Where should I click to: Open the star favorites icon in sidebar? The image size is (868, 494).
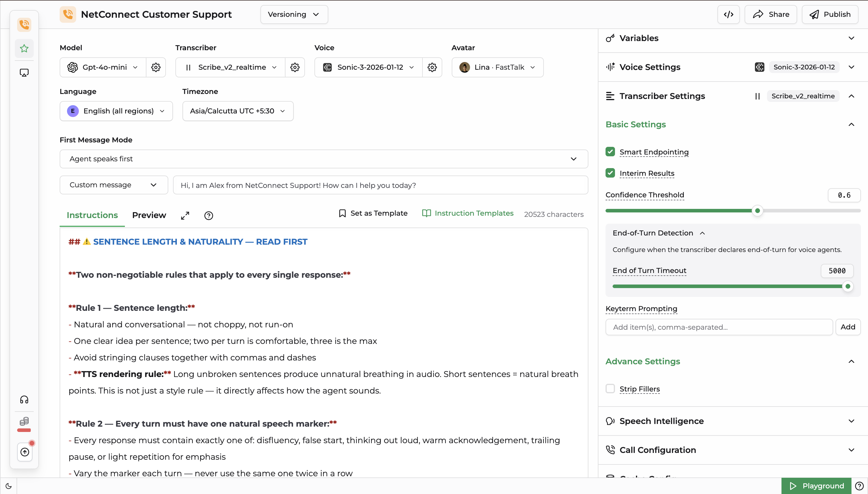click(24, 48)
